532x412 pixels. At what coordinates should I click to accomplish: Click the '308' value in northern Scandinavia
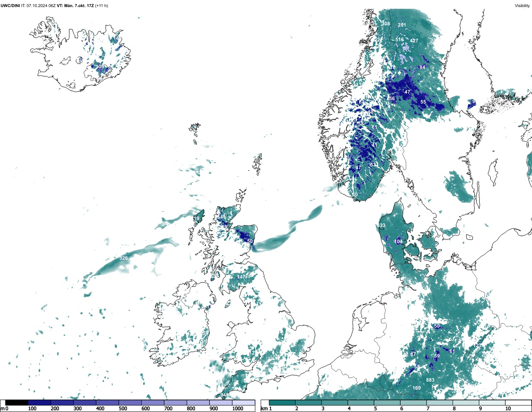click(386, 24)
